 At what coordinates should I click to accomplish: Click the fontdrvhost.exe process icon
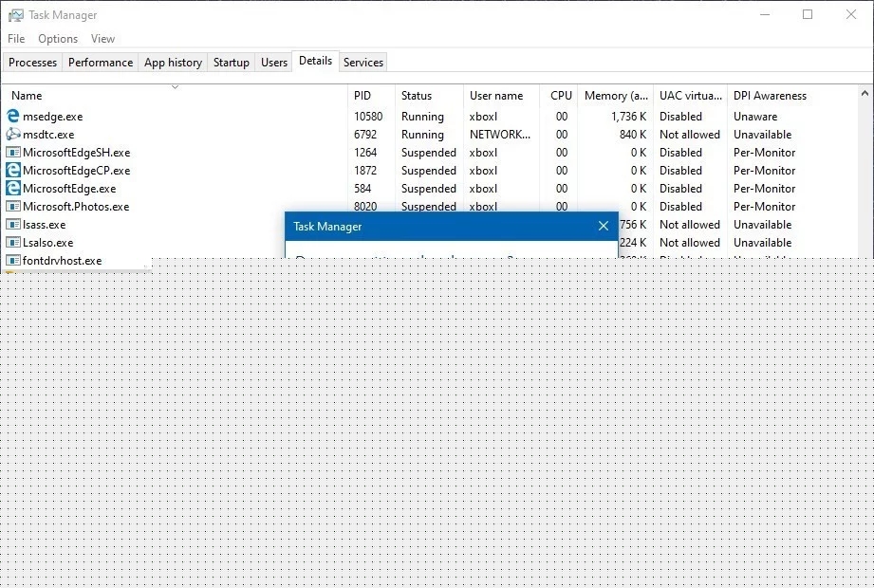click(x=13, y=260)
